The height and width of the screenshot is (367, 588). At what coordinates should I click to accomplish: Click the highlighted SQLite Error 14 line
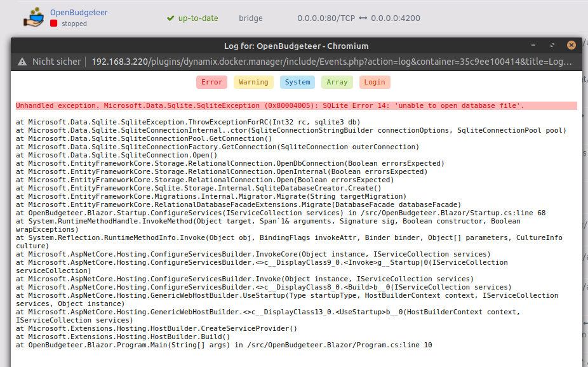[297, 105]
